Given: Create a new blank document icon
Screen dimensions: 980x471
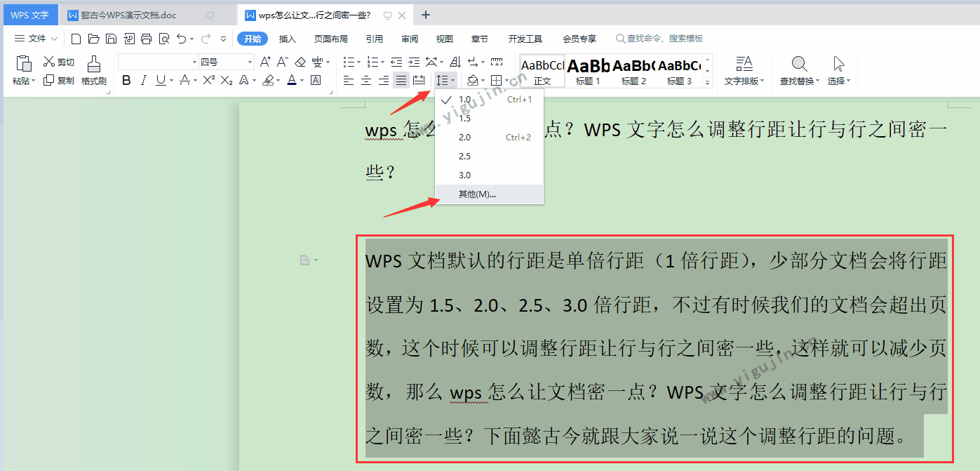Looking at the screenshot, I should click(76, 39).
